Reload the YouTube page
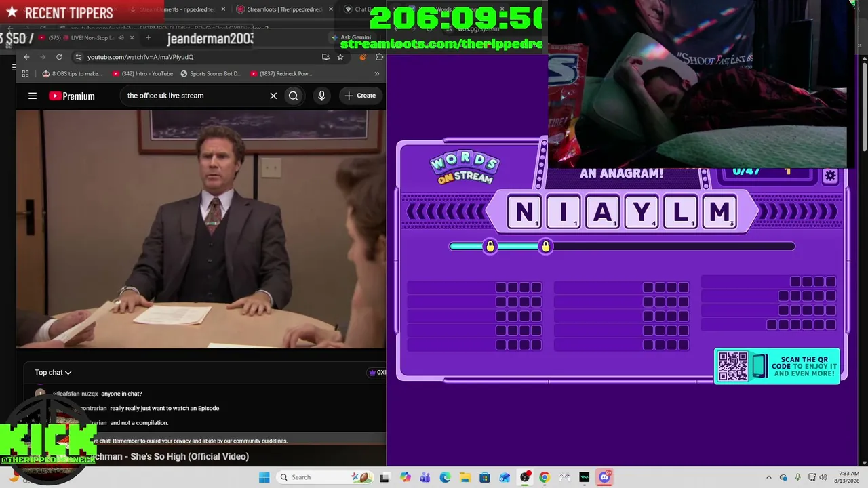This screenshot has height=488, width=868. tap(59, 57)
